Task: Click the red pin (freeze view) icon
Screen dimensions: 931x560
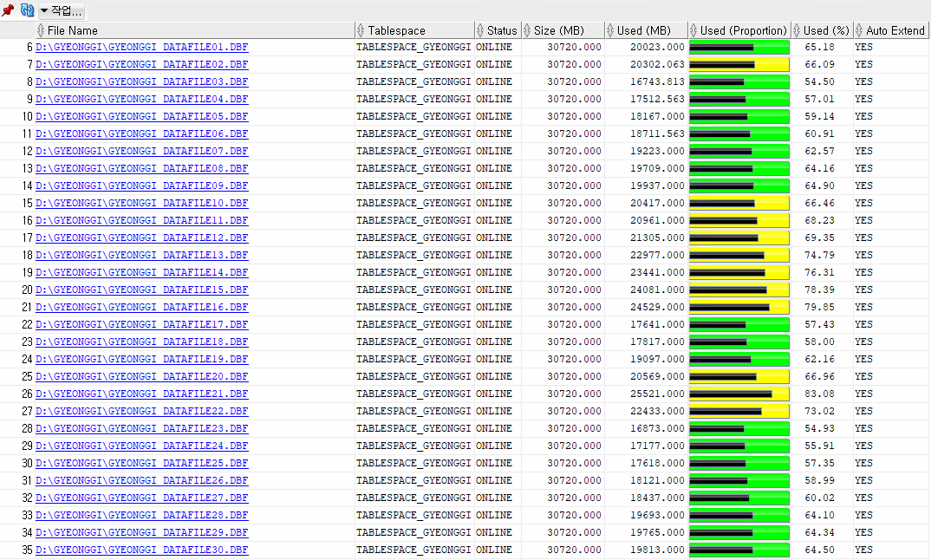Action: click(8, 10)
